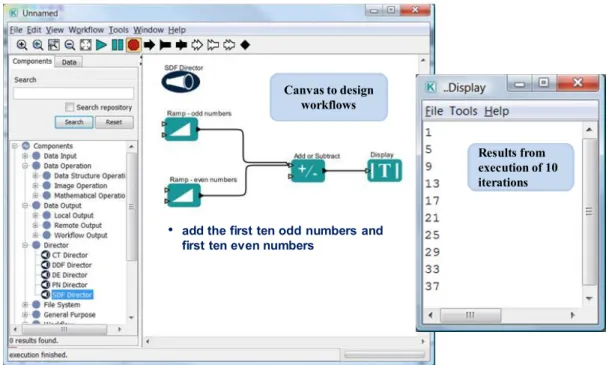Image resolution: width=609 pixels, height=365 pixels.
Task: Collapse the Data Operation tree node
Action: [25, 166]
